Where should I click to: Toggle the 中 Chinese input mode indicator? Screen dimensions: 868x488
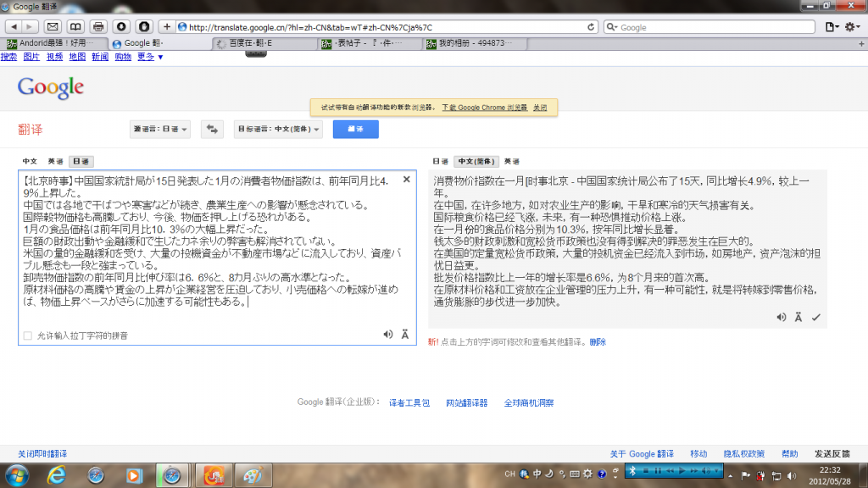click(537, 474)
